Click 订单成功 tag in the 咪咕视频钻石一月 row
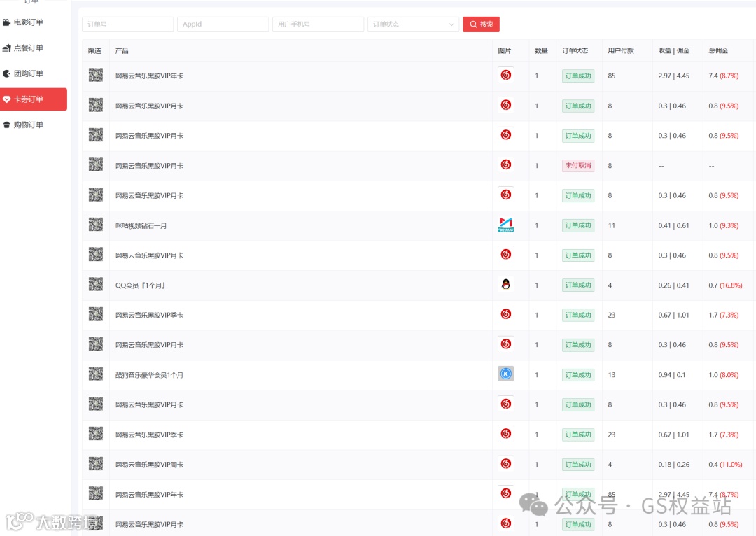 578,225
